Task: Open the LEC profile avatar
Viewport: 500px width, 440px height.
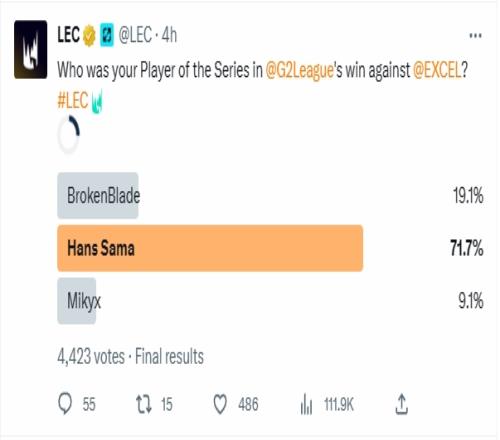Action: point(31,49)
